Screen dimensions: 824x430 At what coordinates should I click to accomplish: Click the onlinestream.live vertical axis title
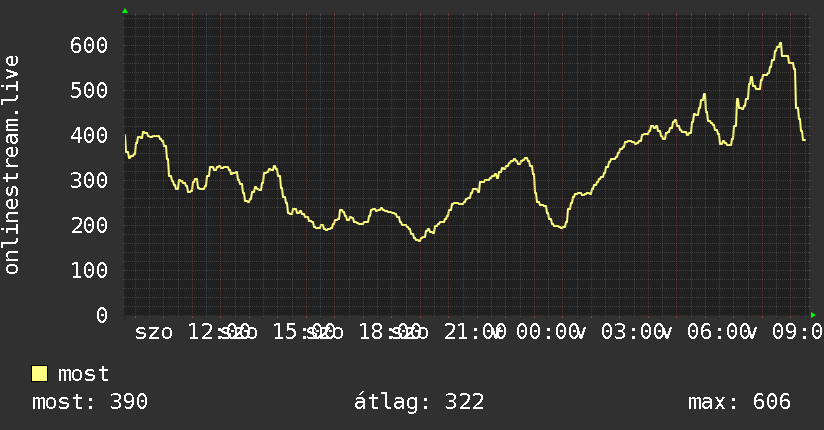(12, 165)
